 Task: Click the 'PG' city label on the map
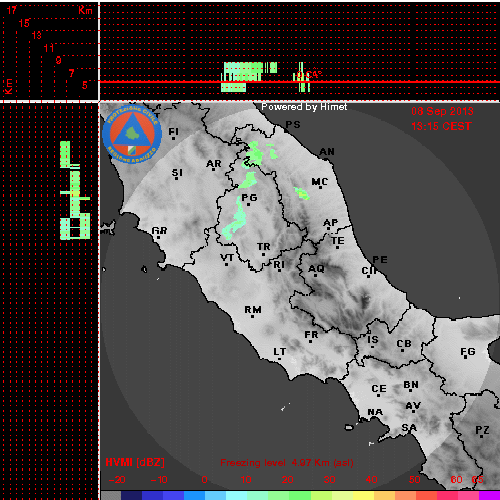pyautogui.click(x=249, y=198)
